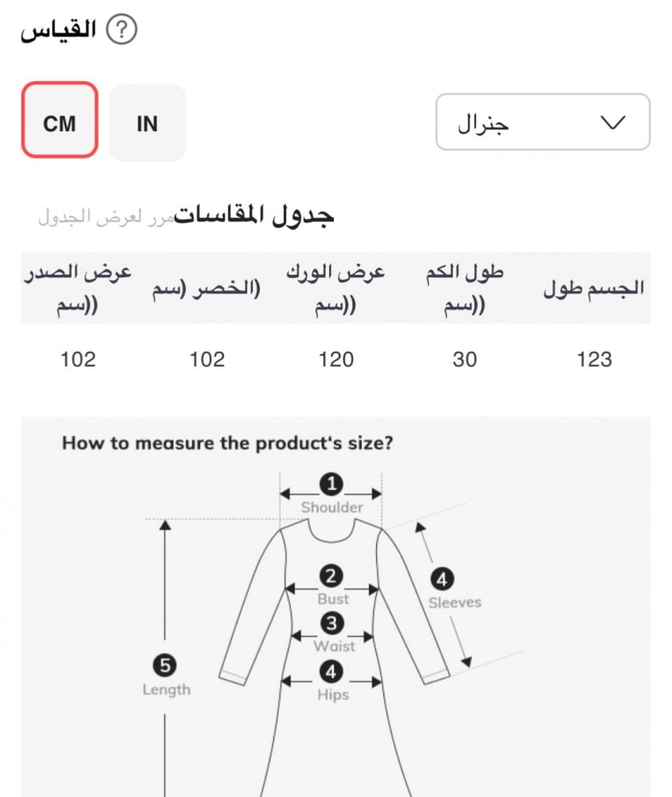Click the Shoulder number 1 marker
This screenshot has width=672, height=797.
pos(332,483)
